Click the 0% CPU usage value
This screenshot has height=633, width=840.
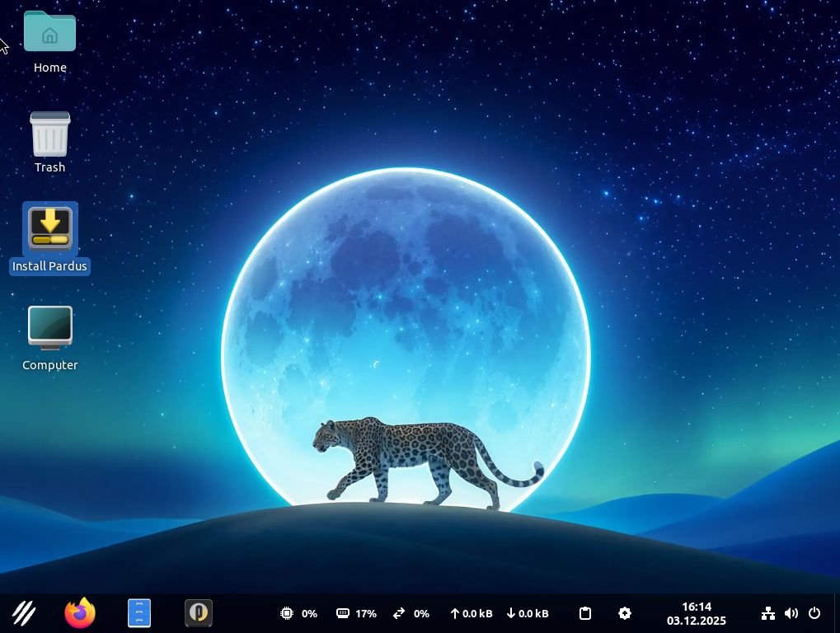[x=309, y=614]
